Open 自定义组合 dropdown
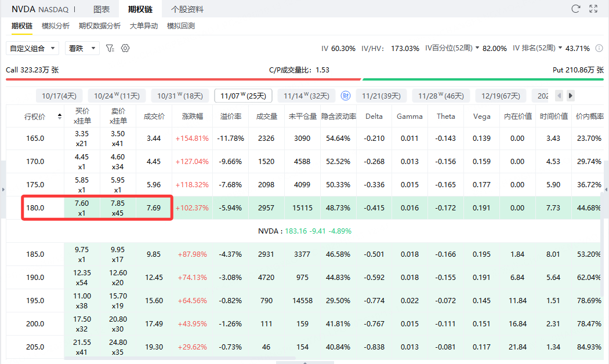The height and width of the screenshot is (364, 609). click(x=32, y=48)
